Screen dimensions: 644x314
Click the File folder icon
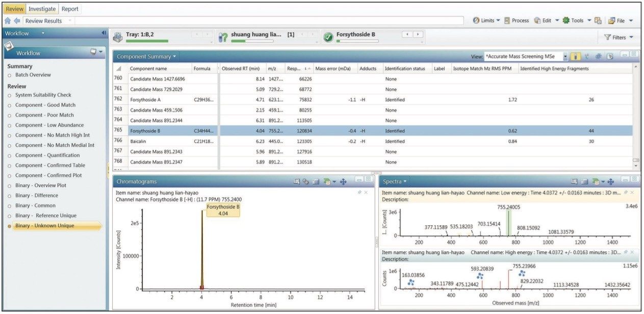click(611, 20)
